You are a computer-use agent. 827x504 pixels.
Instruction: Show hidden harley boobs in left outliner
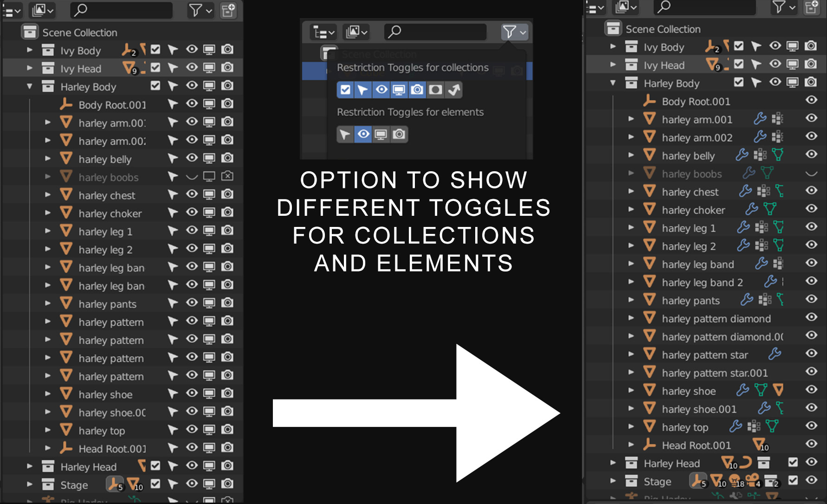(192, 176)
